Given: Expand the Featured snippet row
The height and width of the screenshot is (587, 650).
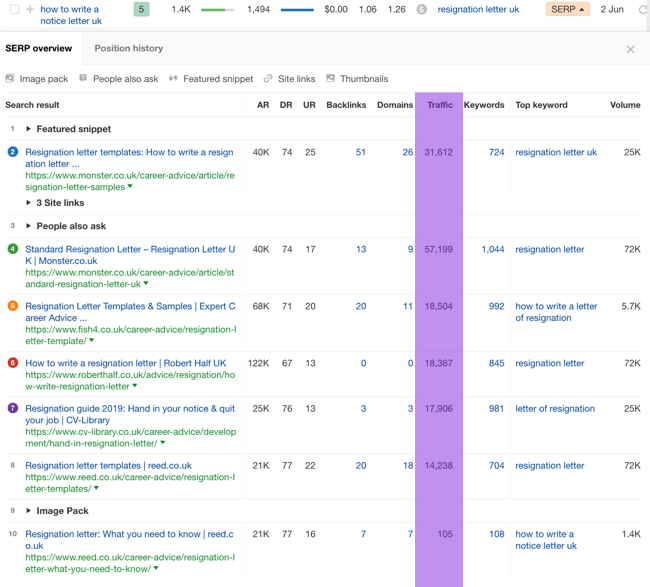Looking at the screenshot, I should point(28,129).
